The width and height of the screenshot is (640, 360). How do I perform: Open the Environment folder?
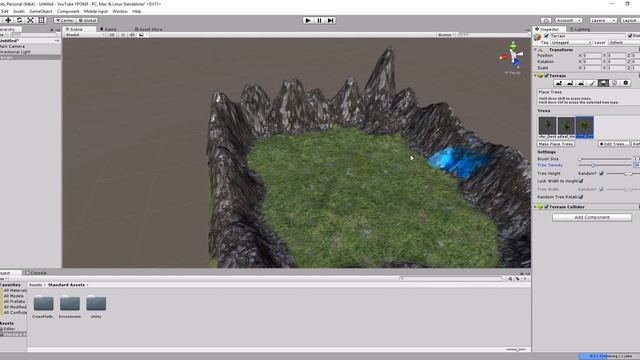pyautogui.click(x=70, y=307)
